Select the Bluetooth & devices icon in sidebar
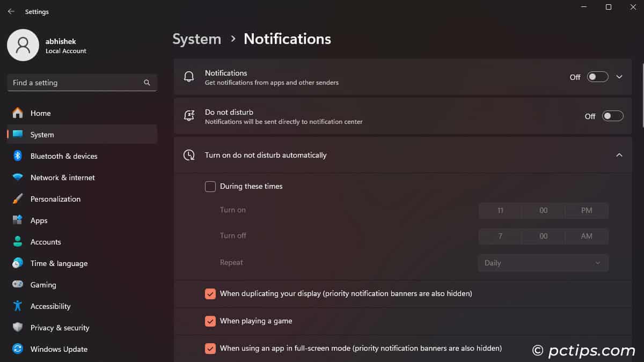This screenshot has height=362, width=644. coord(18,156)
